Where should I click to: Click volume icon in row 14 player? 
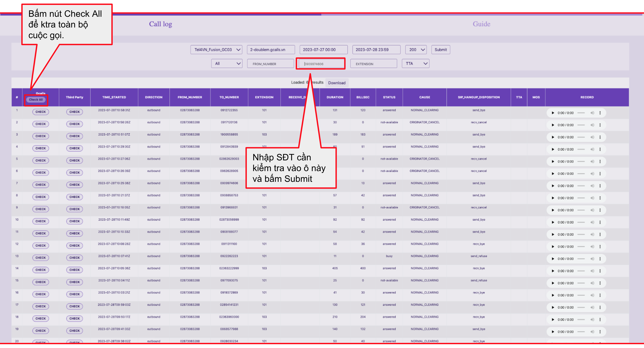592,271
